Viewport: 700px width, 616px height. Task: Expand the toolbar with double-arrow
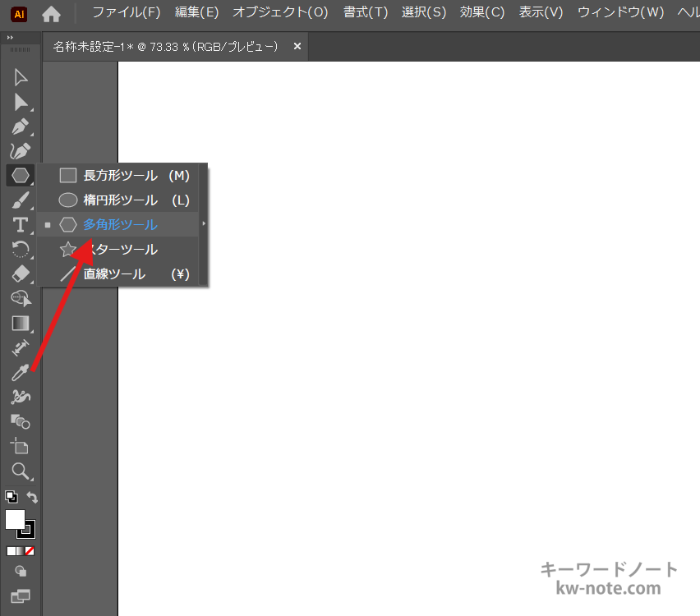tap(10, 38)
